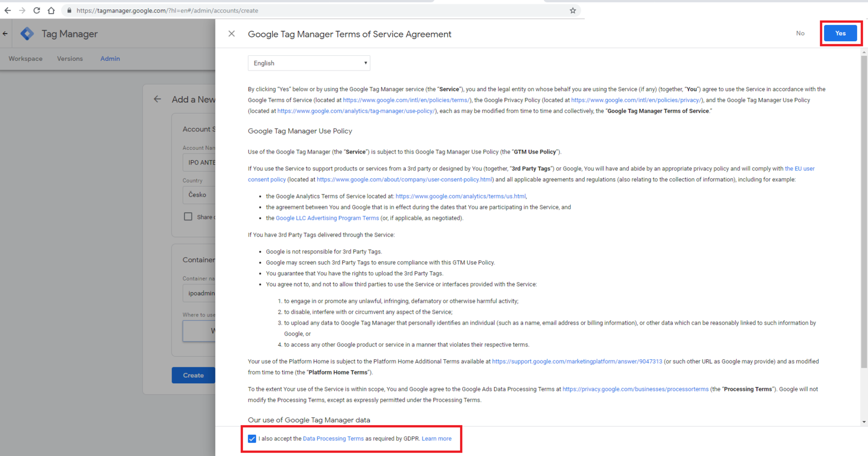This screenshot has width=868, height=456.
Task: Open the Google policies terms URL
Action: 407,100
